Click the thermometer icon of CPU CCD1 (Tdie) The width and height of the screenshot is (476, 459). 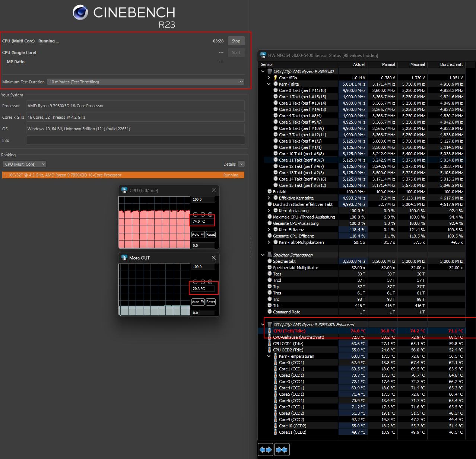(x=270, y=343)
